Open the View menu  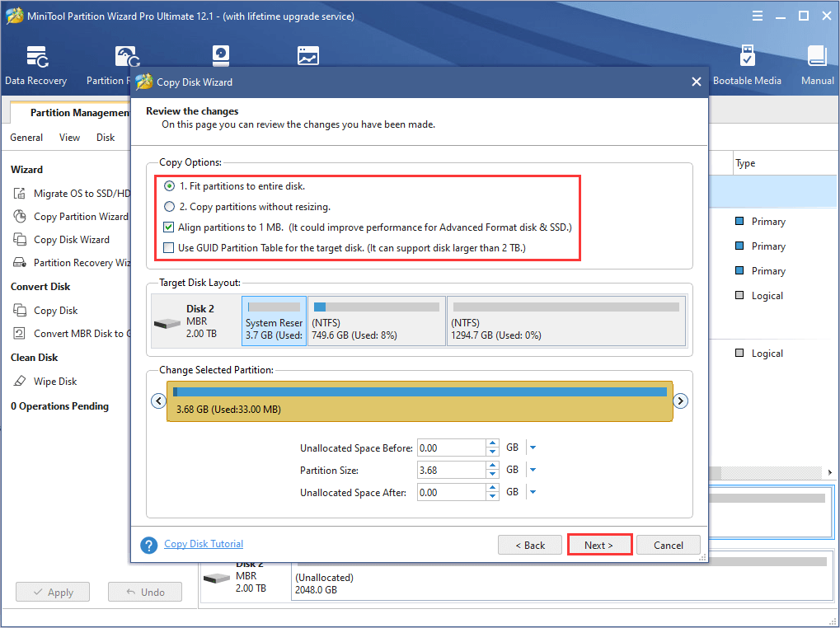click(x=69, y=138)
